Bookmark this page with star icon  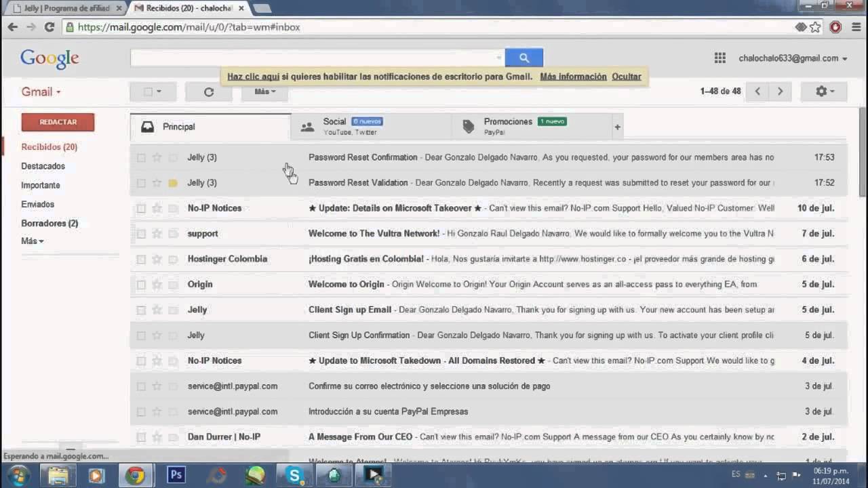[815, 27]
